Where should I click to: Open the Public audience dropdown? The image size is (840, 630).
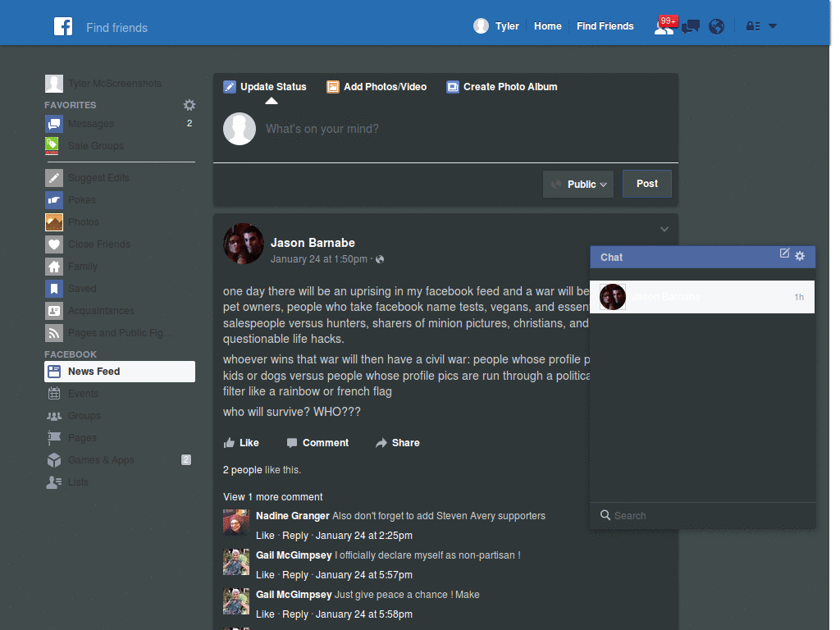[x=578, y=184]
